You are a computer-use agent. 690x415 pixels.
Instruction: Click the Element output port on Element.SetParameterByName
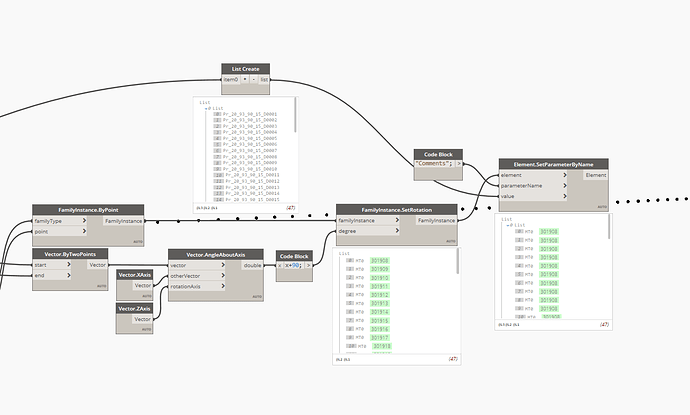596,175
